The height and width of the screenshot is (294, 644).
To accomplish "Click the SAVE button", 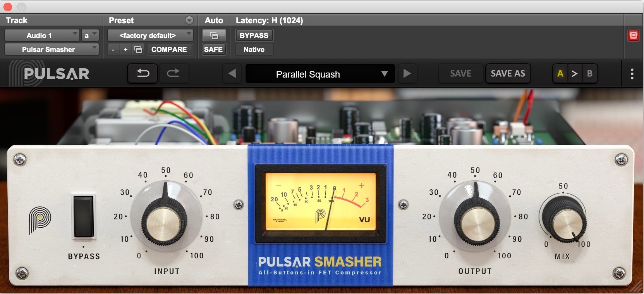I will [460, 74].
